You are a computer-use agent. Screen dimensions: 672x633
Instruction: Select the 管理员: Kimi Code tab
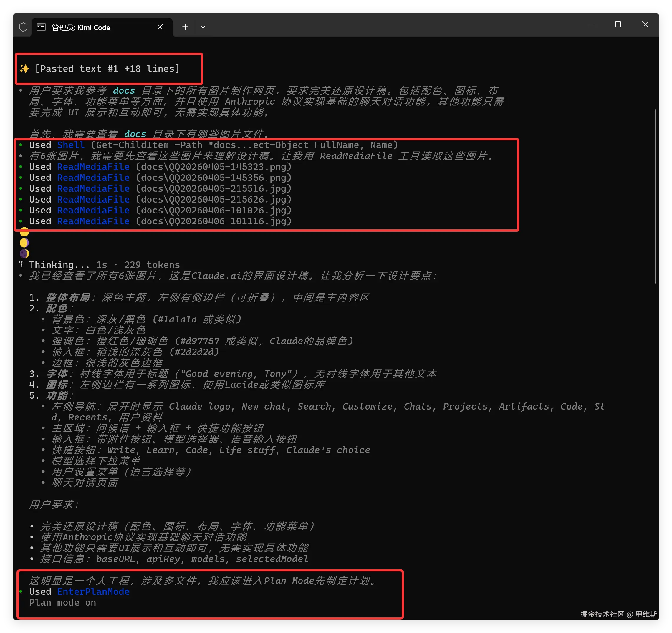pyautogui.click(x=81, y=27)
